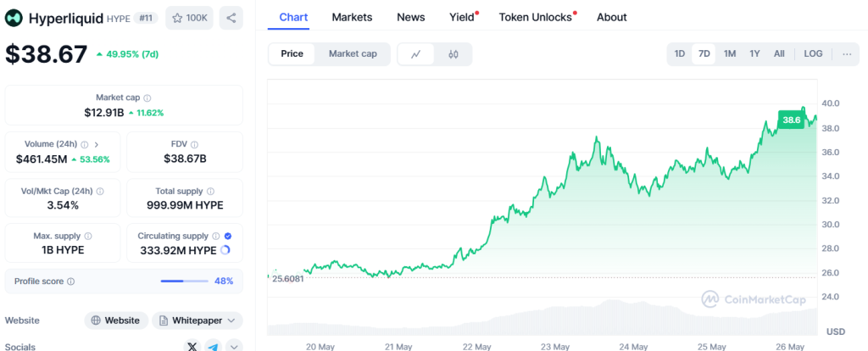Open info icon next to FDV
Viewport: 868px width, 351px height.
[x=194, y=144]
